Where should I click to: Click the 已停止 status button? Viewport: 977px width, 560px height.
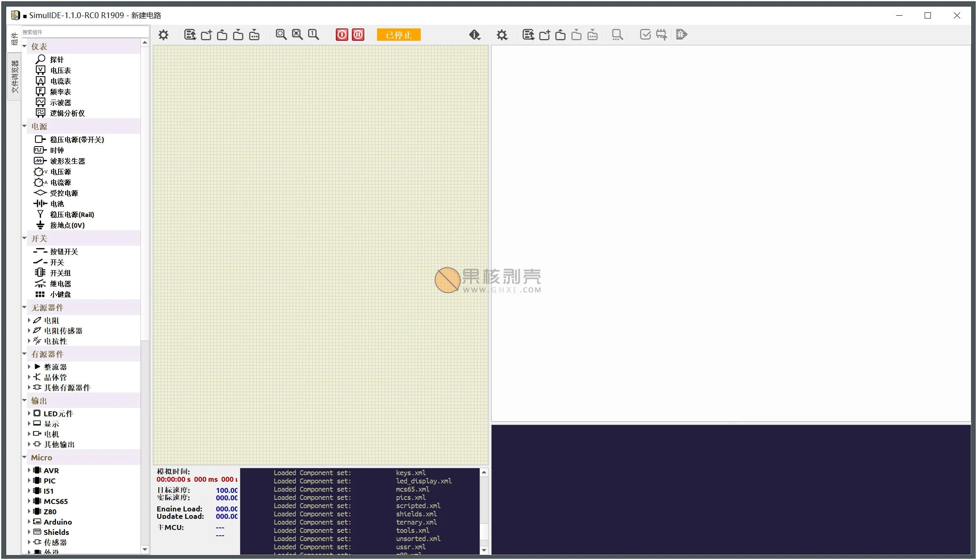coord(398,35)
